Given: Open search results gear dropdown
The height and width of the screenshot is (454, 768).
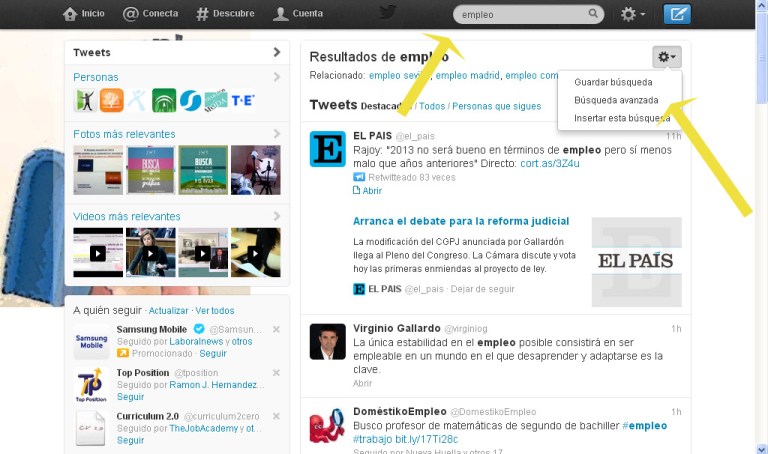Looking at the screenshot, I should pyautogui.click(x=667, y=57).
